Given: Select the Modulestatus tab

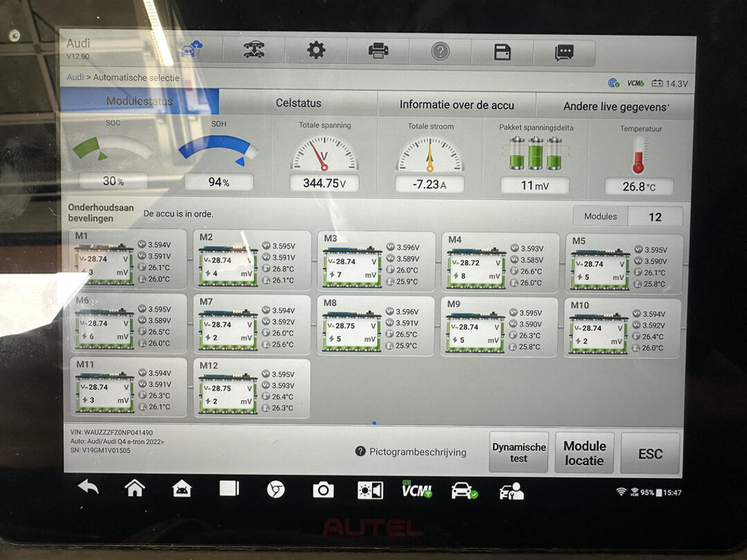Looking at the screenshot, I should (140, 100).
